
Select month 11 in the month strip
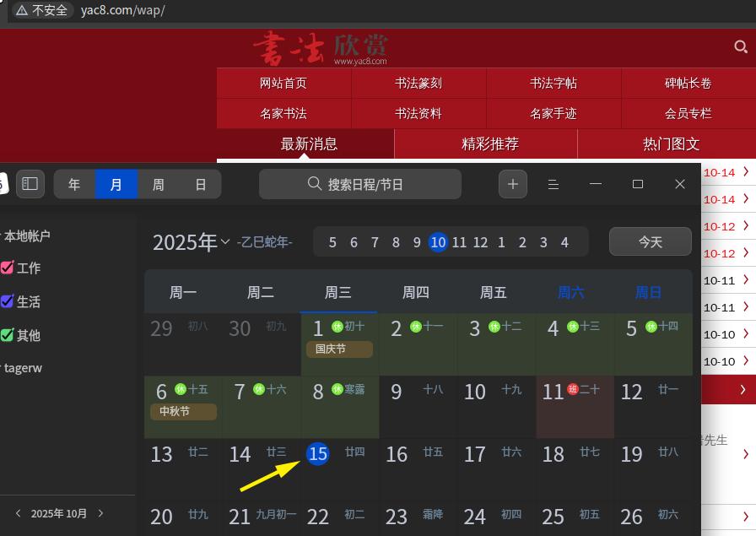click(x=459, y=242)
